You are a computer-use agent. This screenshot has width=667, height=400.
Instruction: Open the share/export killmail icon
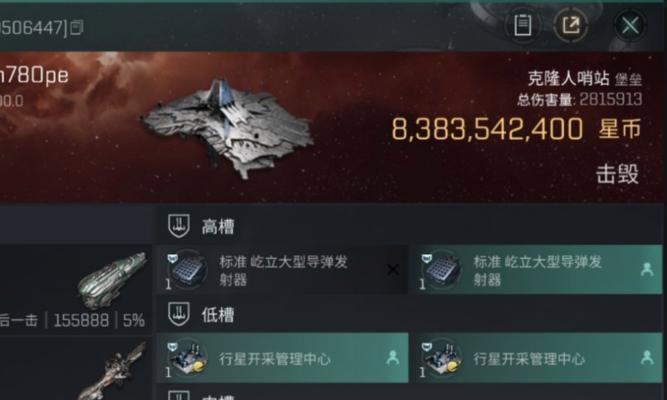pyautogui.click(x=571, y=25)
